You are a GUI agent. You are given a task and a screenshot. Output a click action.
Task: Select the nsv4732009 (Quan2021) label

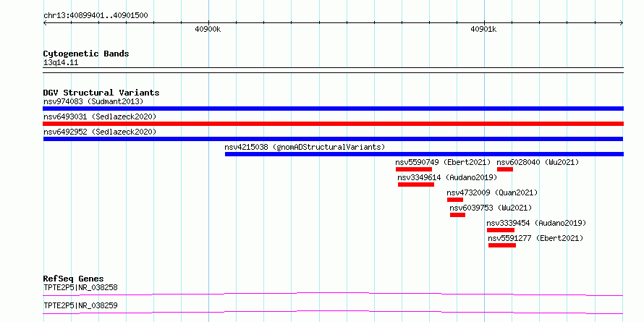click(492, 192)
